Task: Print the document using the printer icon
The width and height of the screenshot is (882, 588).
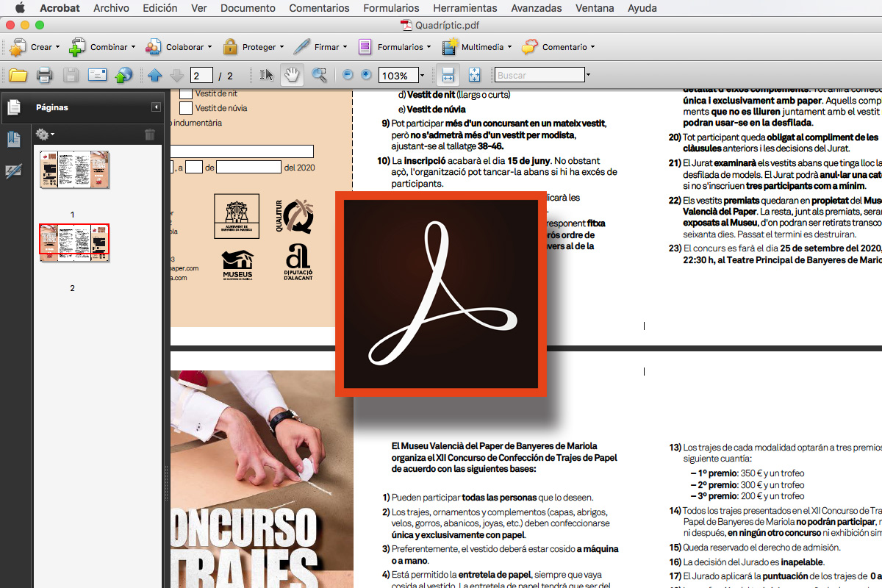Action: (45, 75)
